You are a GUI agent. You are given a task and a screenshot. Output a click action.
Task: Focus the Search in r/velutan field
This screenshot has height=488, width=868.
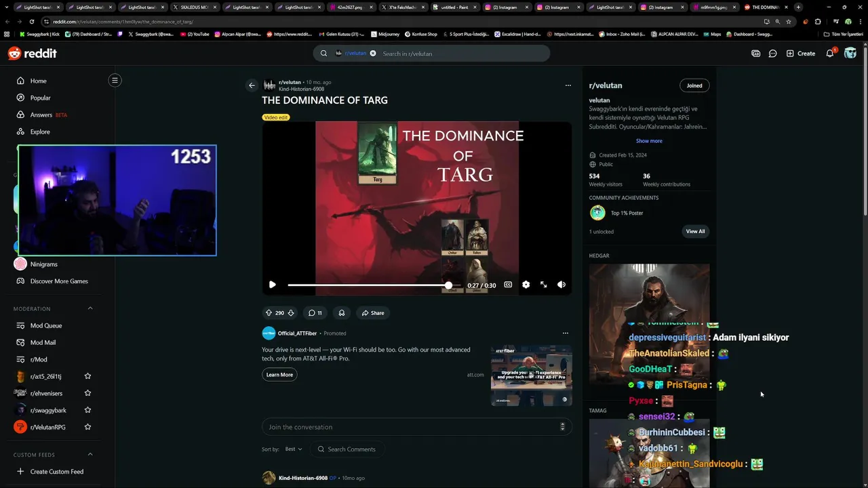pyautogui.click(x=461, y=54)
